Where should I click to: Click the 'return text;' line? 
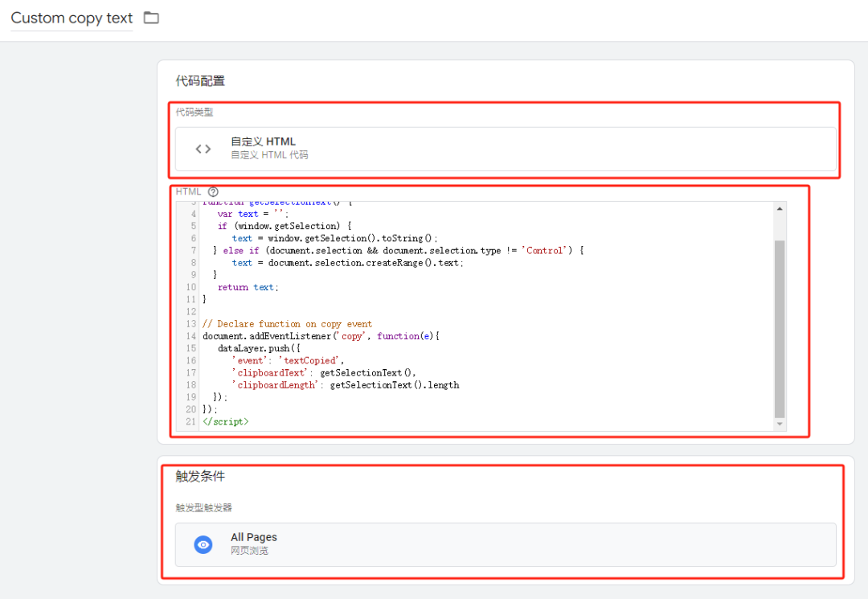pos(248,287)
